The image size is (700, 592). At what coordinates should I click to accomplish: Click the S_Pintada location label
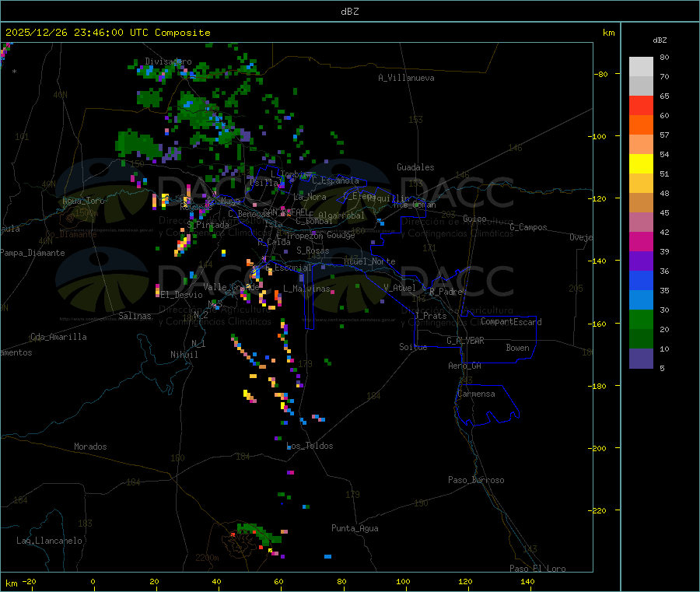209,225
